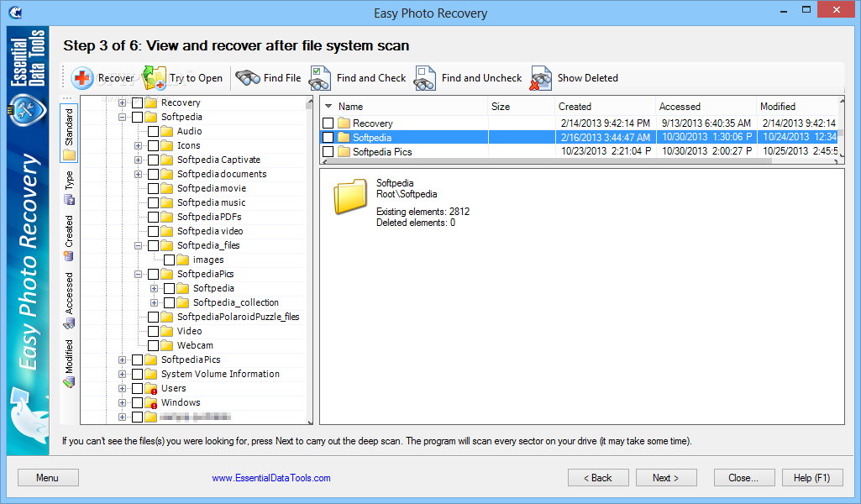Click the large Softpedia folder preview icon
Image resolution: width=861 pixels, height=504 pixels.
click(x=350, y=197)
